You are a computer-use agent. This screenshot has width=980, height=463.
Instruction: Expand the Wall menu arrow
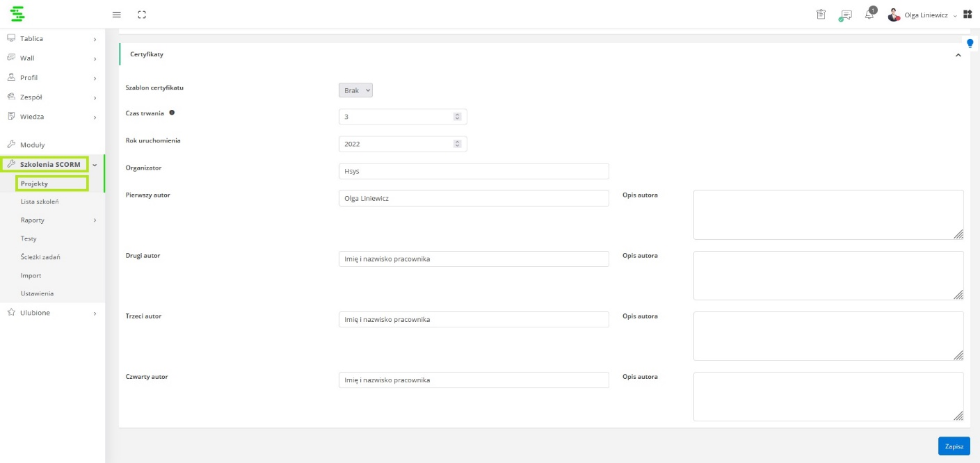pos(95,58)
